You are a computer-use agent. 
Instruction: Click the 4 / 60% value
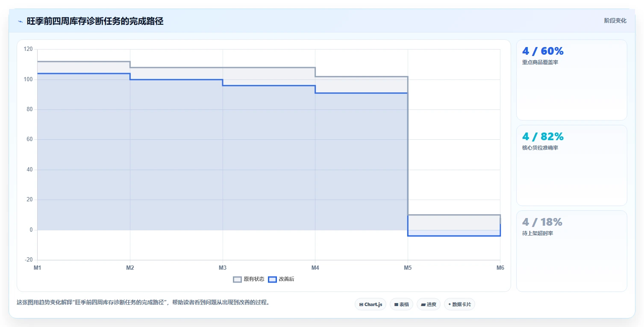point(543,51)
